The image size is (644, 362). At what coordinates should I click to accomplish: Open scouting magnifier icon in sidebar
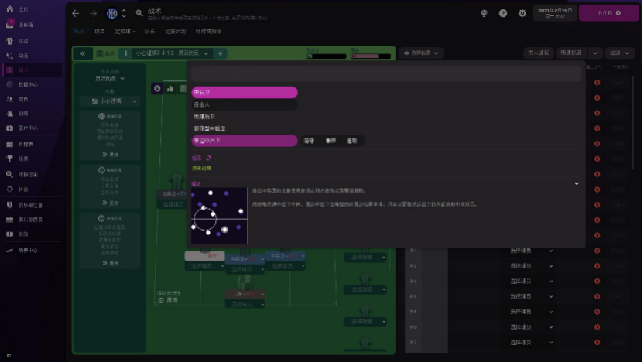click(x=10, y=175)
